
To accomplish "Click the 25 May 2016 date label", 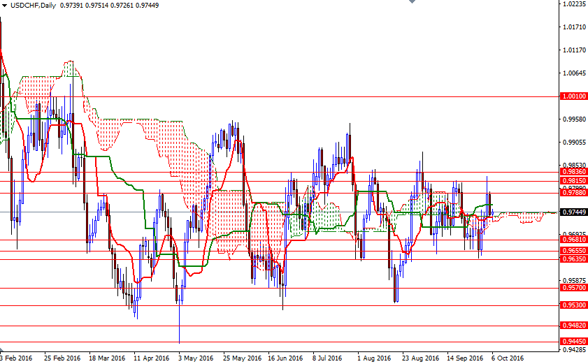I will 242,358.
